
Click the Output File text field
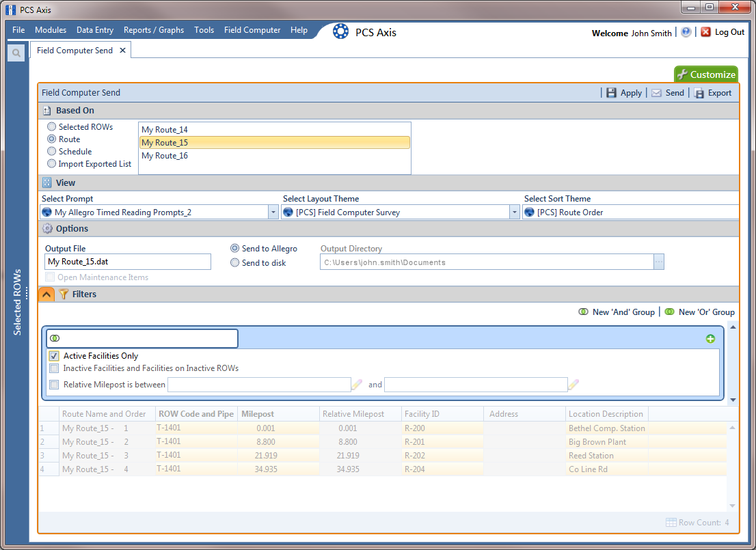tap(128, 262)
